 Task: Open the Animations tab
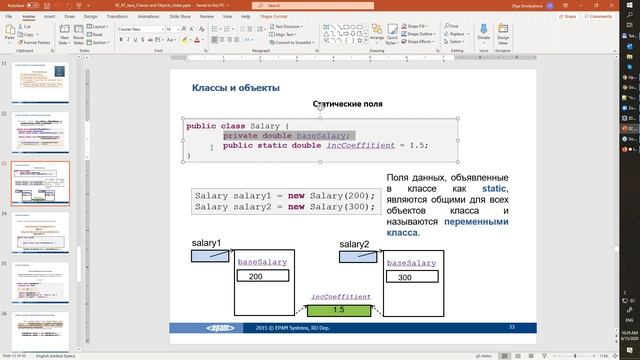click(149, 16)
